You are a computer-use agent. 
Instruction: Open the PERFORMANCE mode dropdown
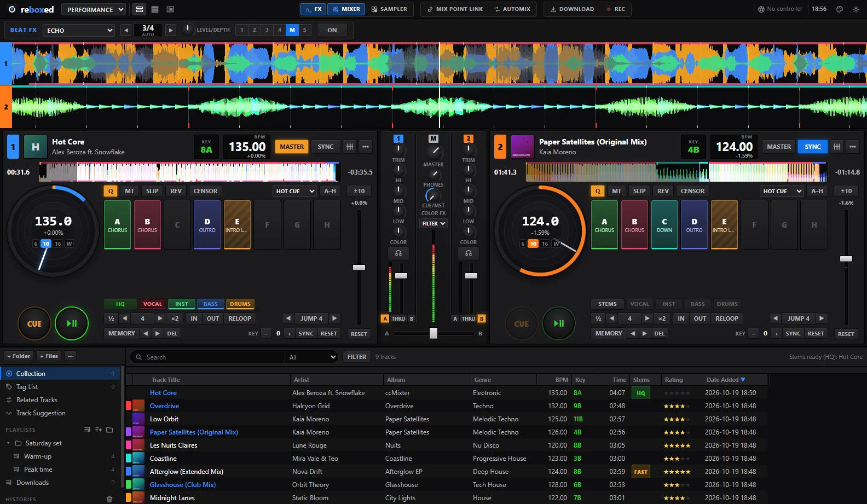pyautogui.click(x=93, y=9)
